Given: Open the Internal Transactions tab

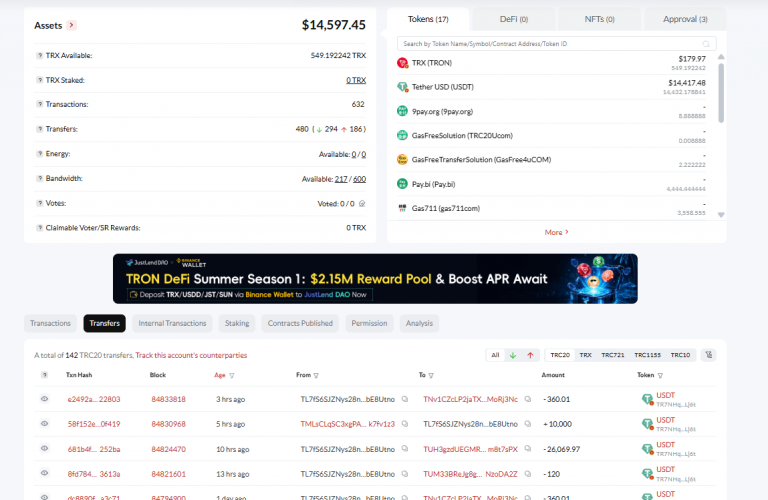Looking at the screenshot, I should 172,323.
